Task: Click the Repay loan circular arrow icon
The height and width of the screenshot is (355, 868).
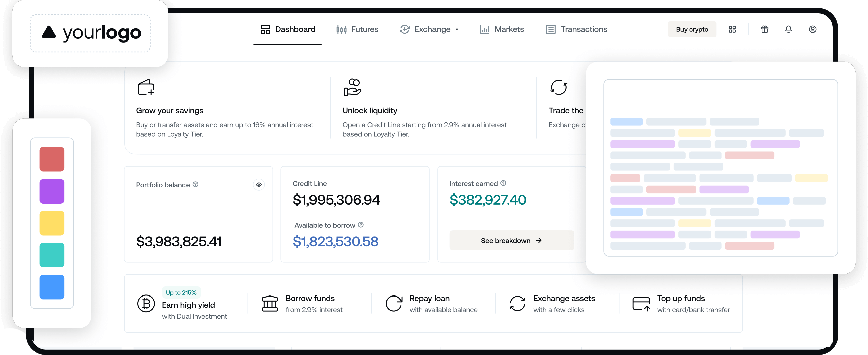Action: click(x=394, y=304)
